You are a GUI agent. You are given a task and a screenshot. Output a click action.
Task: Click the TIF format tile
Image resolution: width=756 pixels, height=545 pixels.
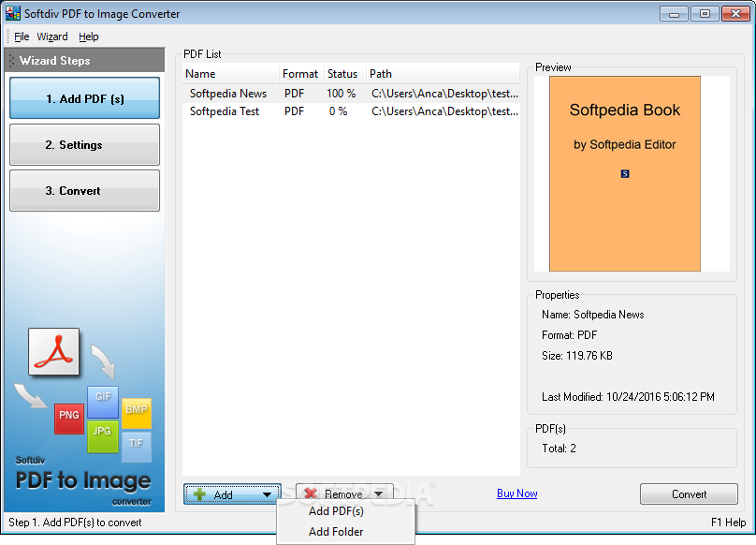(x=137, y=447)
